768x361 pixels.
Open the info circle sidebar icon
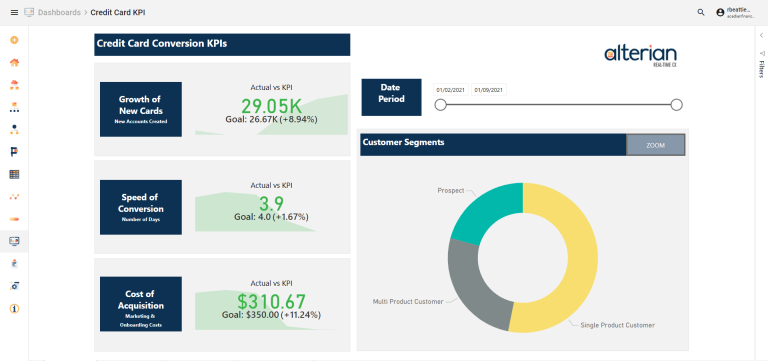14,309
